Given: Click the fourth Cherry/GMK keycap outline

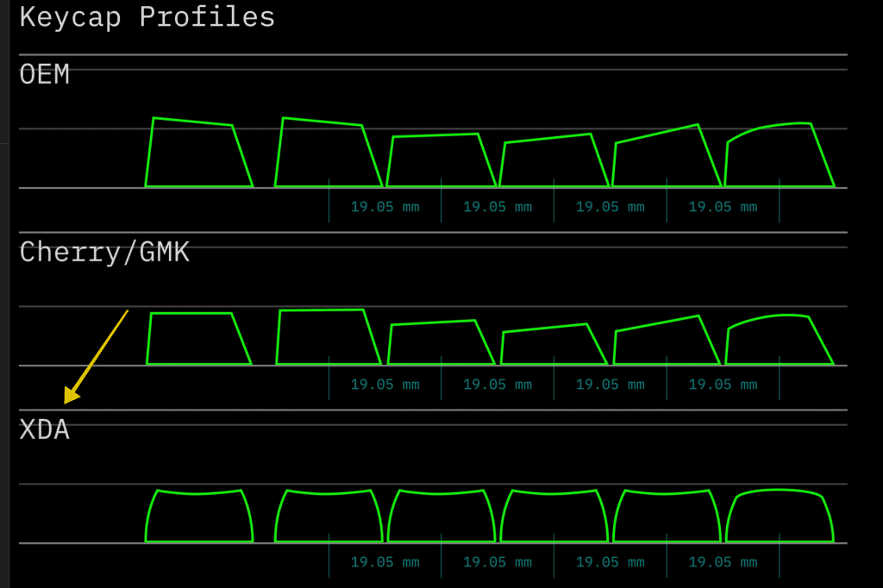Looking at the screenshot, I should point(554,344).
